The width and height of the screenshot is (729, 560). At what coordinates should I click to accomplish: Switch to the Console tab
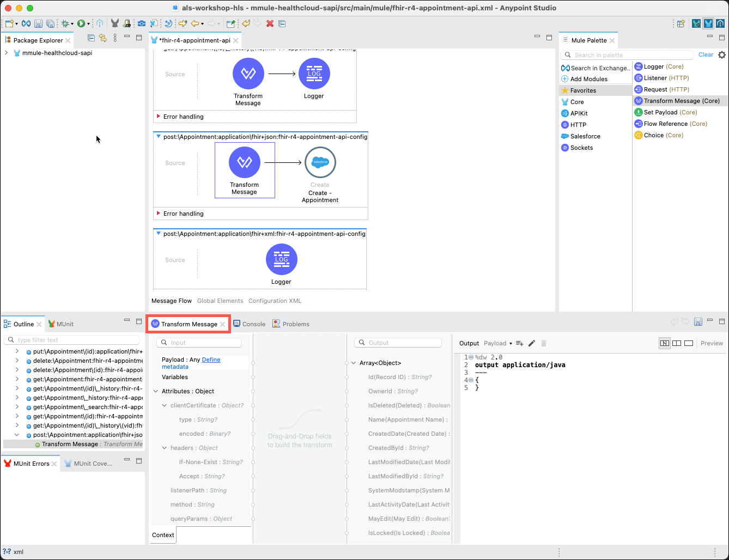[249, 324]
